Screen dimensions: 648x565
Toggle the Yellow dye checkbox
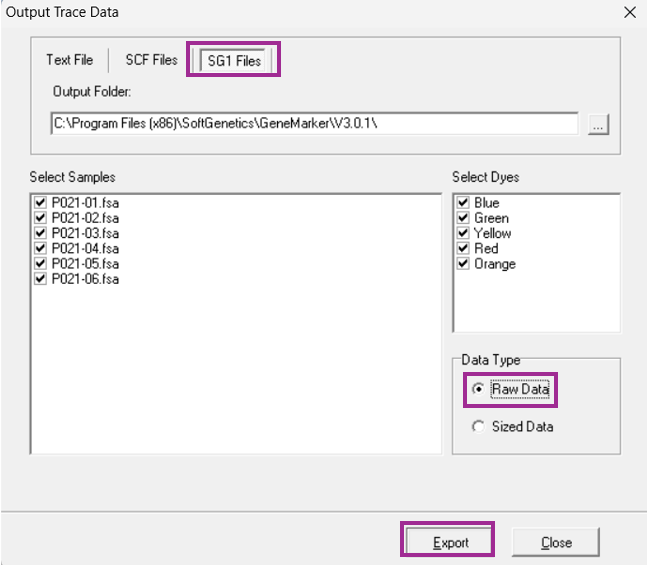coord(463,233)
